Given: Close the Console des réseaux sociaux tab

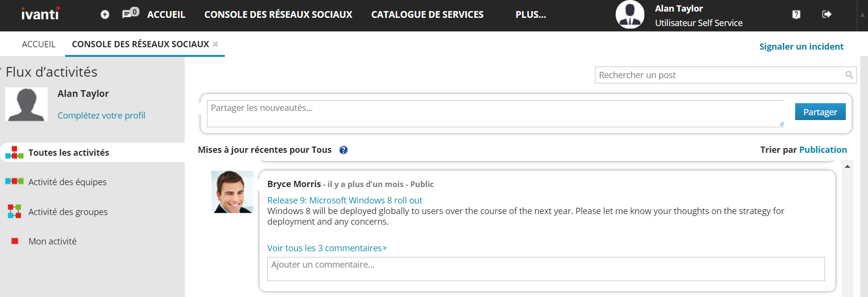Looking at the screenshot, I should [x=216, y=44].
